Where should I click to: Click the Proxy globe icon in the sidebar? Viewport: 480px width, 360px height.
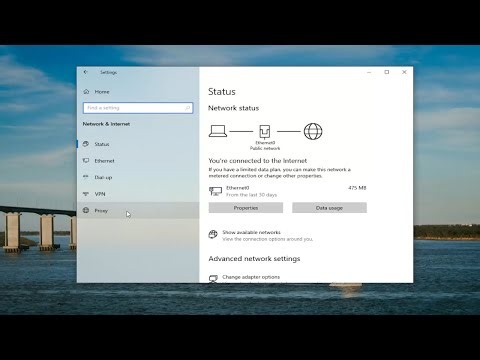(x=86, y=210)
